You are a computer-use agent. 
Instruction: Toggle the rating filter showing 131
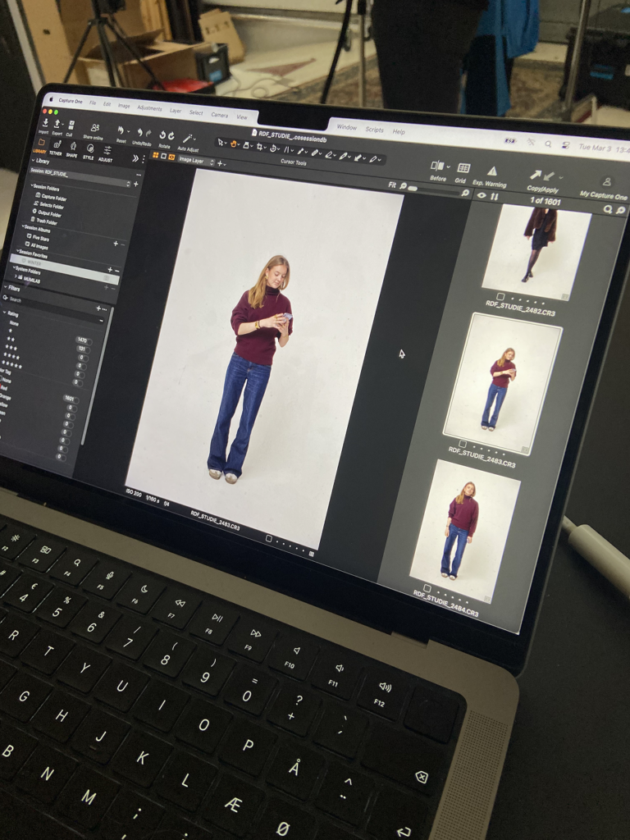[x=83, y=349]
